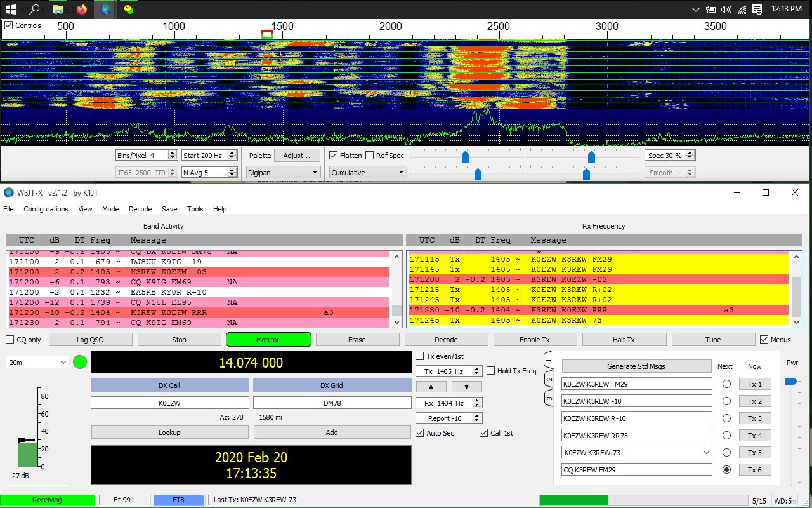
Task: Click the Tx frequency up arrow button
Action: [430, 387]
